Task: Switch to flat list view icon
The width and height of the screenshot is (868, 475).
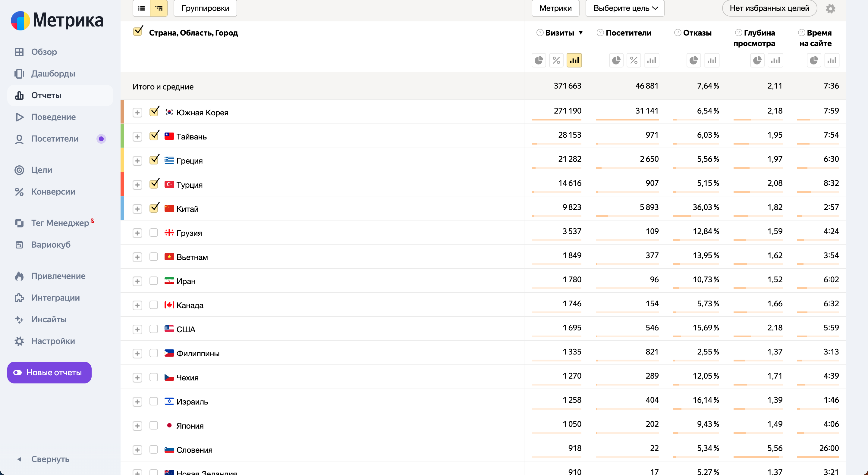Action: [142, 8]
